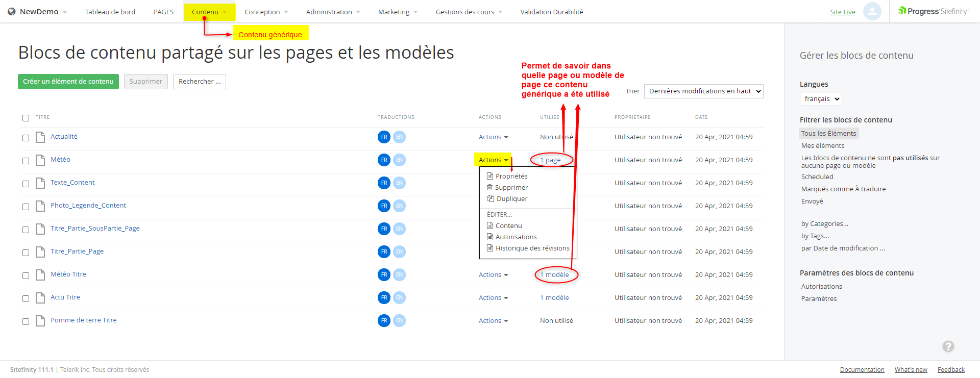Expand the Langues français dropdown
Image resolution: width=980 pixels, height=378 pixels.
coord(820,99)
